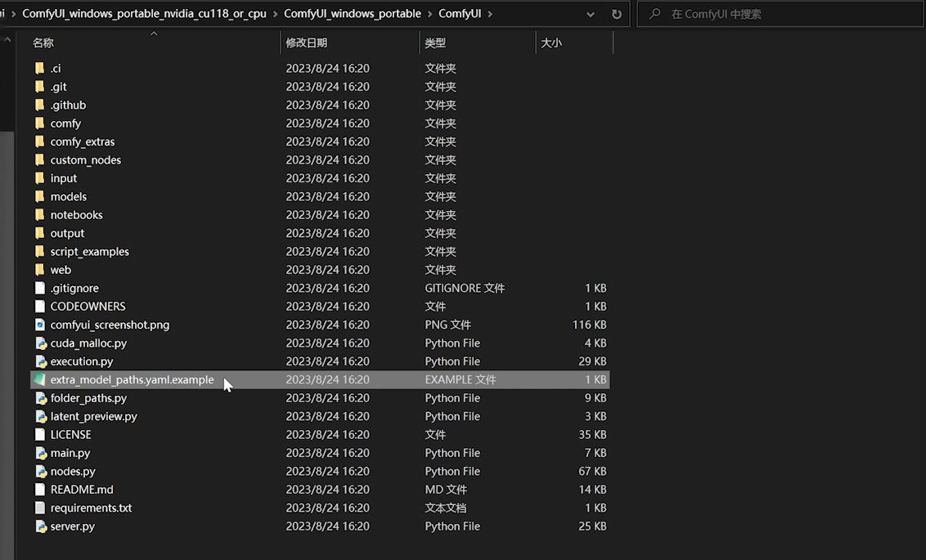Viewport: 926px width, 560px height.
Task: Select the .ci folder icon
Action: [39, 69]
